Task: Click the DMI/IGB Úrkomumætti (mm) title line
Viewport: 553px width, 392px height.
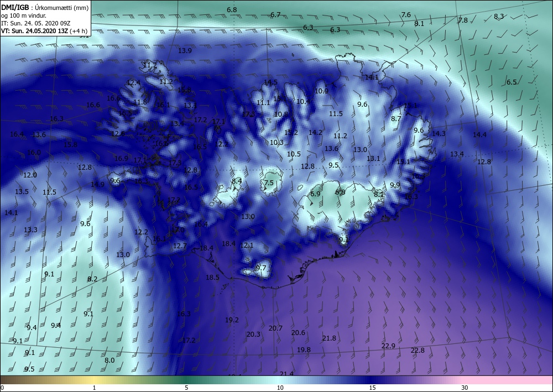Action: pyautogui.click(x=45, y=8)
